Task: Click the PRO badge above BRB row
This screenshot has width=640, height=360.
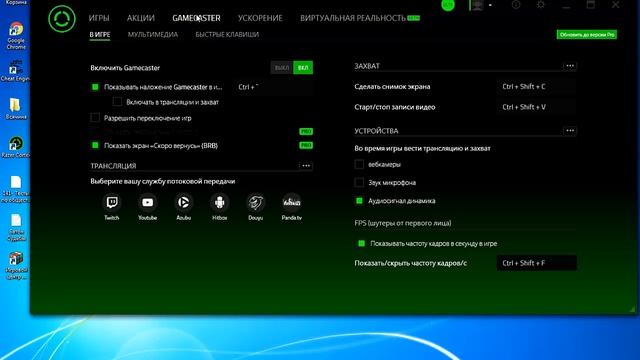Action: (306, 131)
